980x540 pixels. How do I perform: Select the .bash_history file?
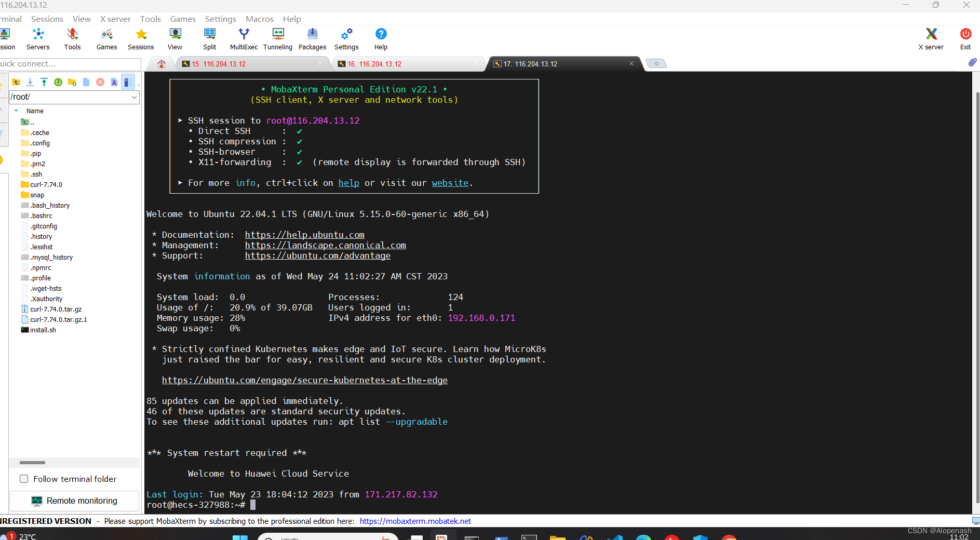[45, 205]
